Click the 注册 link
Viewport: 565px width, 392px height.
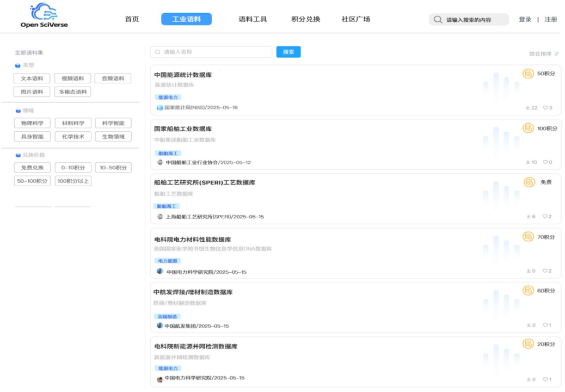(x=551, y=20)
